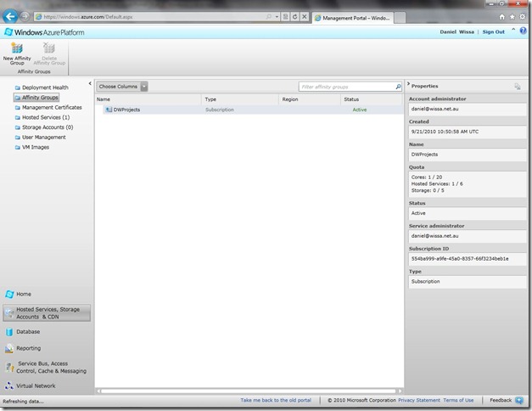Go to the Reporting section
The image size is (532, 411).
[29, 348]
